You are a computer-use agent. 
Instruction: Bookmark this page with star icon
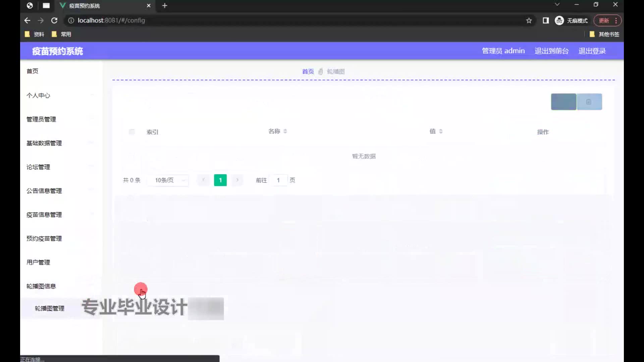(529, 20)
